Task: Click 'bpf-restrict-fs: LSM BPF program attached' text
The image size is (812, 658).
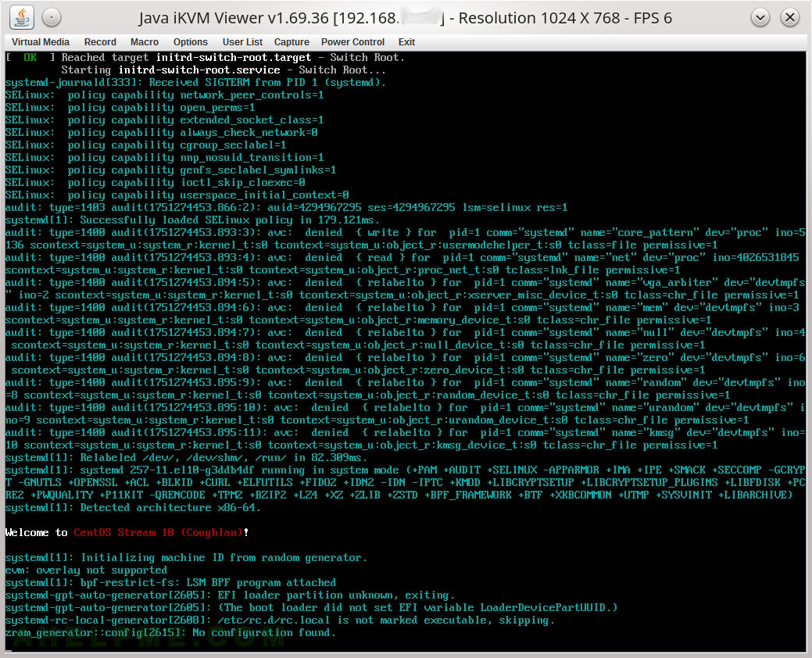Action: (x=208, y=582)
